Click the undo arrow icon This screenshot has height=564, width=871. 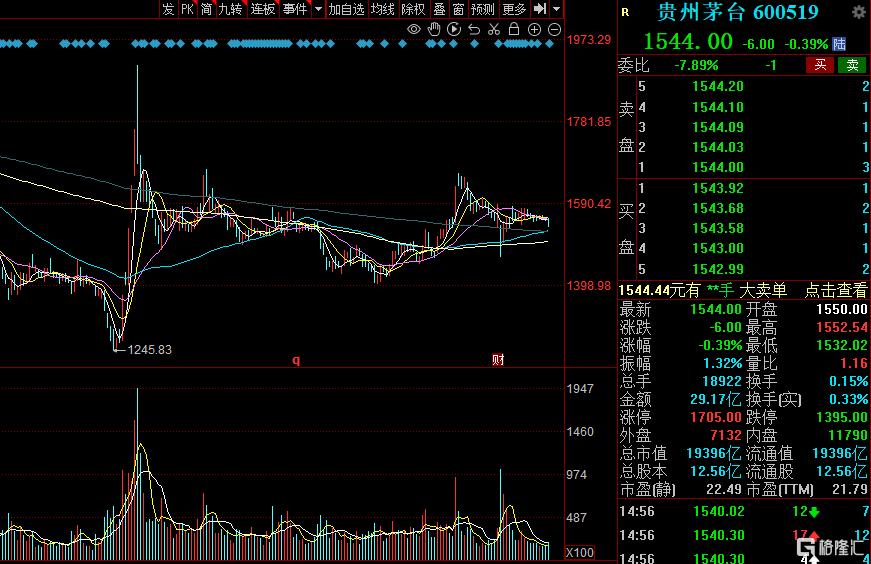click(474, 29)
